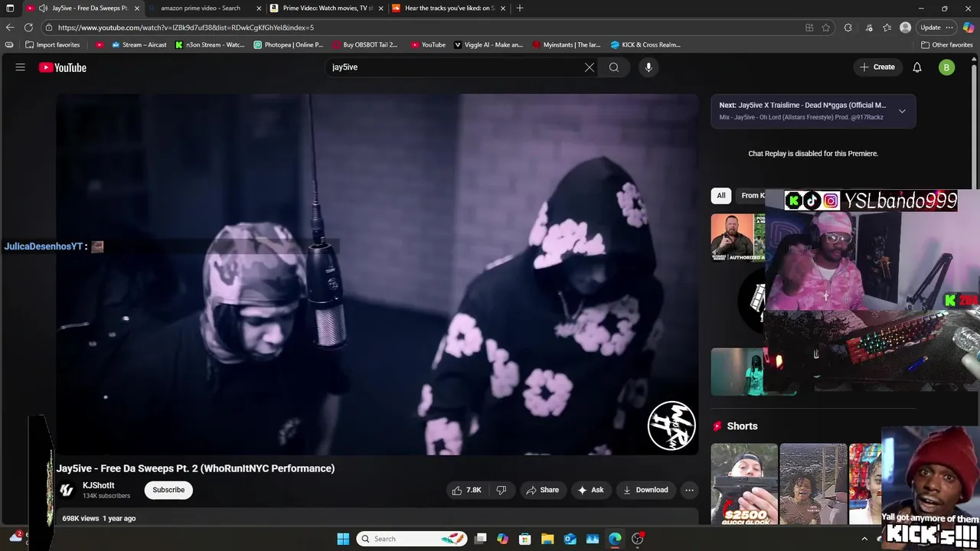Go to YouTube home via logo

coord(63,67)
